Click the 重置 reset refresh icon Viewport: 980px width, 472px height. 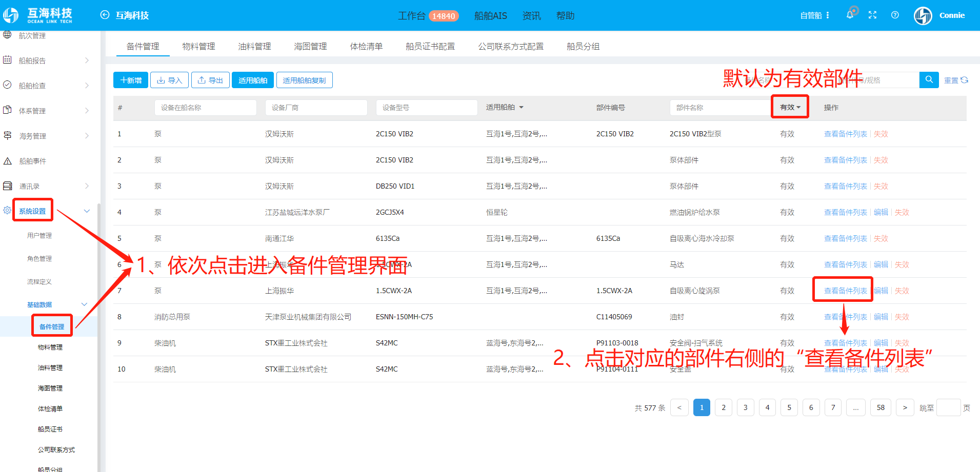click(965, 80)
